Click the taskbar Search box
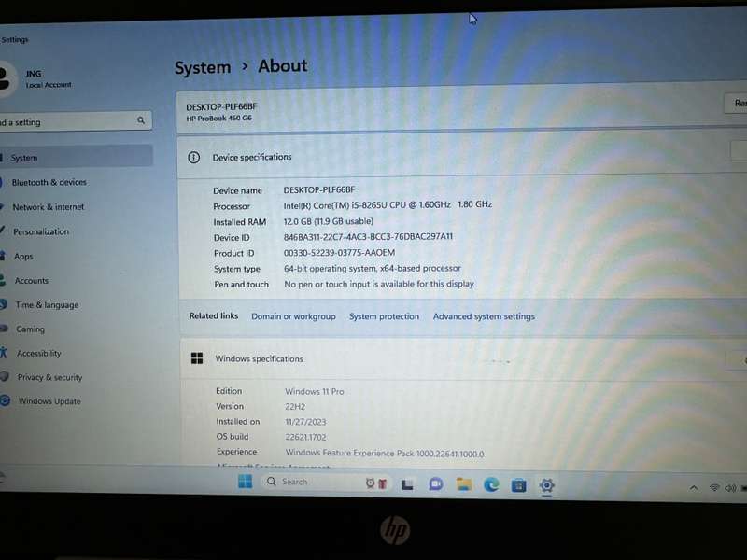 (x=326, y=483)
